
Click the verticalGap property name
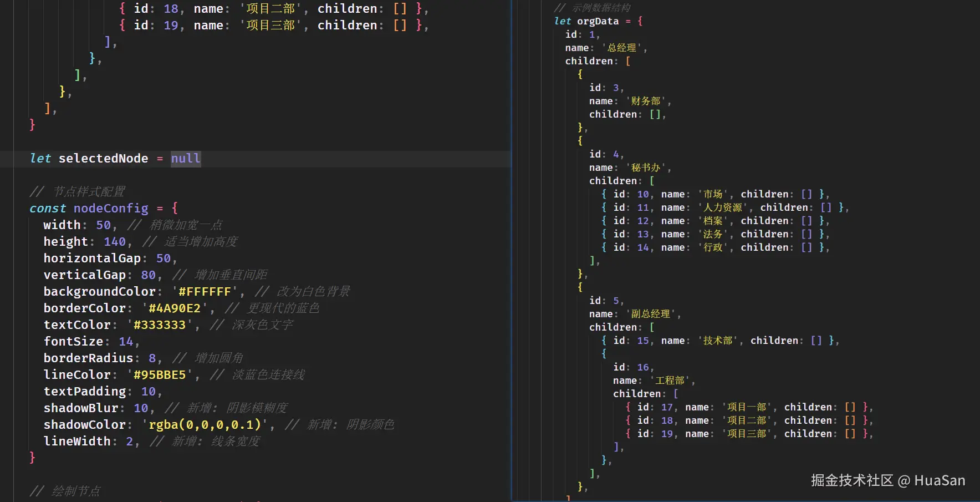click(x=85, y=275)
